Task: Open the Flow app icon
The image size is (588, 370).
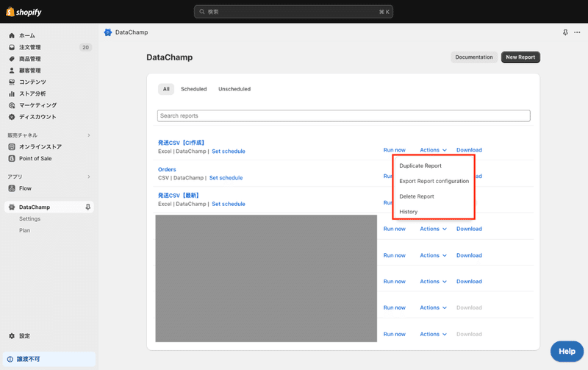Action: [12, 188]
